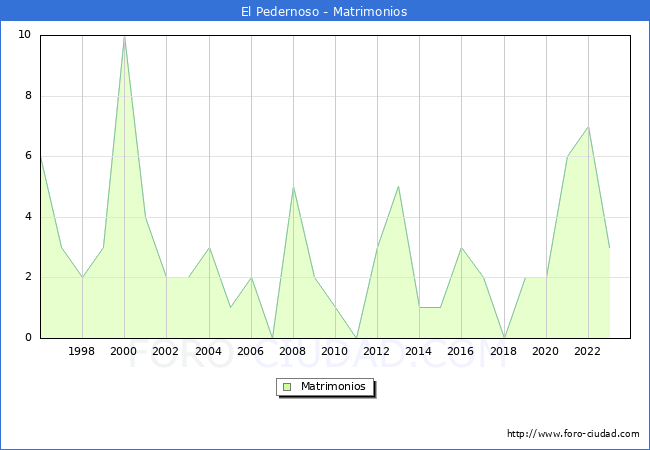Image resolution: width=650 pixels, height=450 pixels.
Task: Click the chart title El Pedernoso - Matrimonios
Action: 324,12
